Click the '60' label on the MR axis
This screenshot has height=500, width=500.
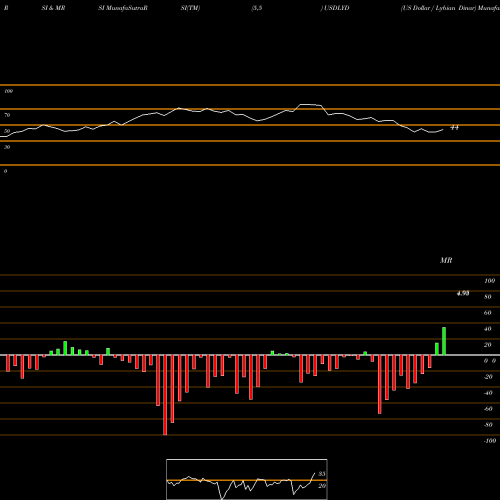click(x=488, y=313)
